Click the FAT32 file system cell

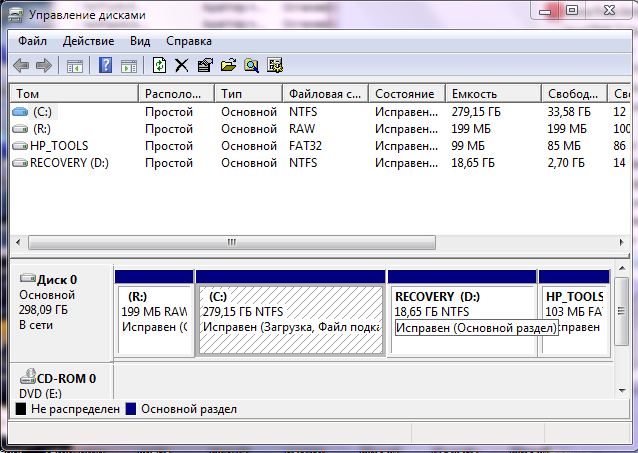[305, 146]
